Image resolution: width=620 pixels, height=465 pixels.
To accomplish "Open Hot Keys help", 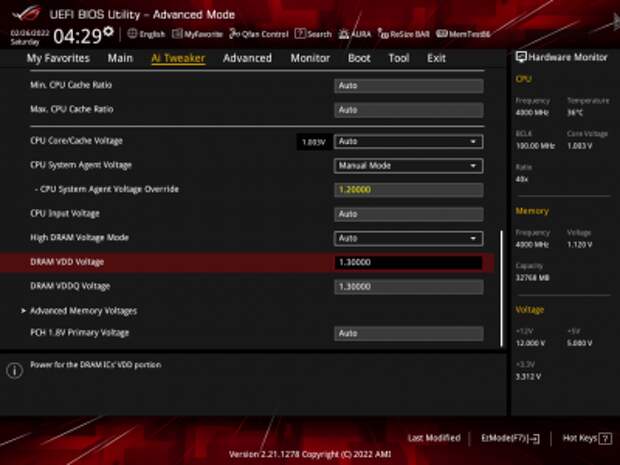I will [587, 438].
